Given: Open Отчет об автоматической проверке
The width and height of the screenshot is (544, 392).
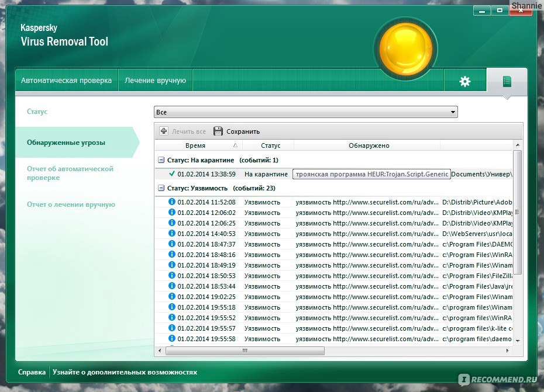Looking at the screenshot, I should (70, 173).
